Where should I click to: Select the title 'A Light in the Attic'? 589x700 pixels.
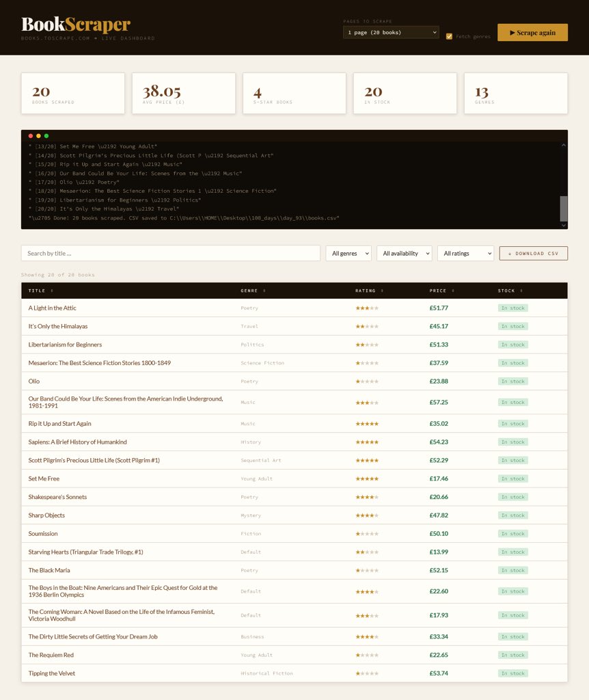click(52, 308)
